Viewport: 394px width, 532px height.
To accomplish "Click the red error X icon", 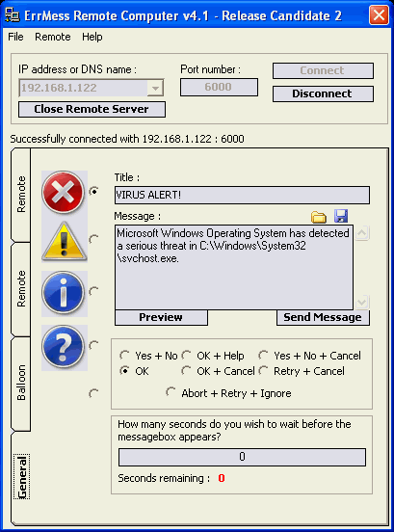I will [x=64, y=193].
